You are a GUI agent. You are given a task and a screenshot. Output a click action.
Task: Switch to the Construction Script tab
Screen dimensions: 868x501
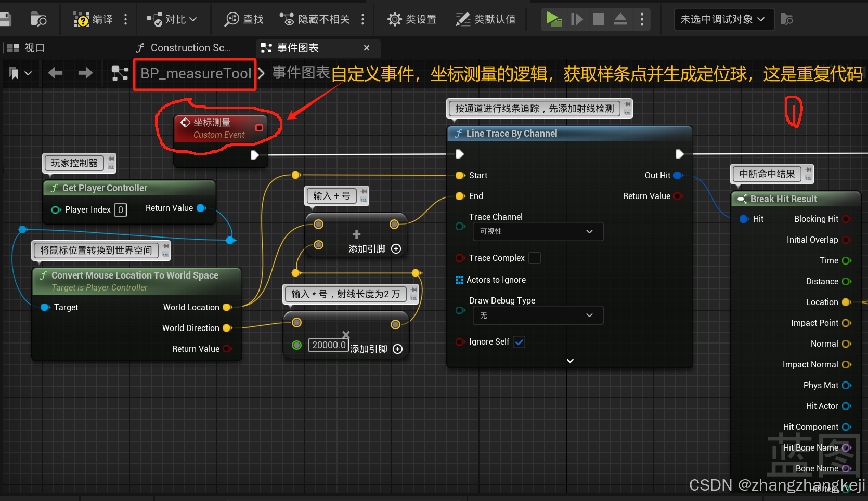pos(183,48)
